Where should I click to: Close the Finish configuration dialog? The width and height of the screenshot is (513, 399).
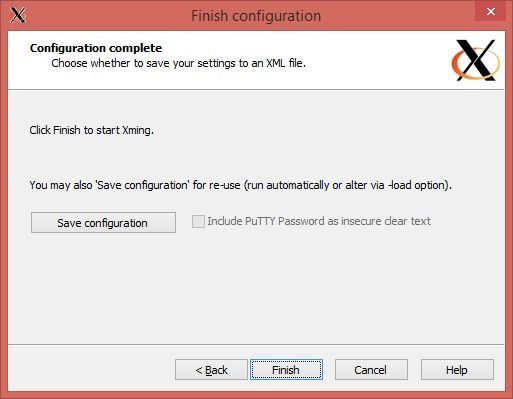[491, 12]
